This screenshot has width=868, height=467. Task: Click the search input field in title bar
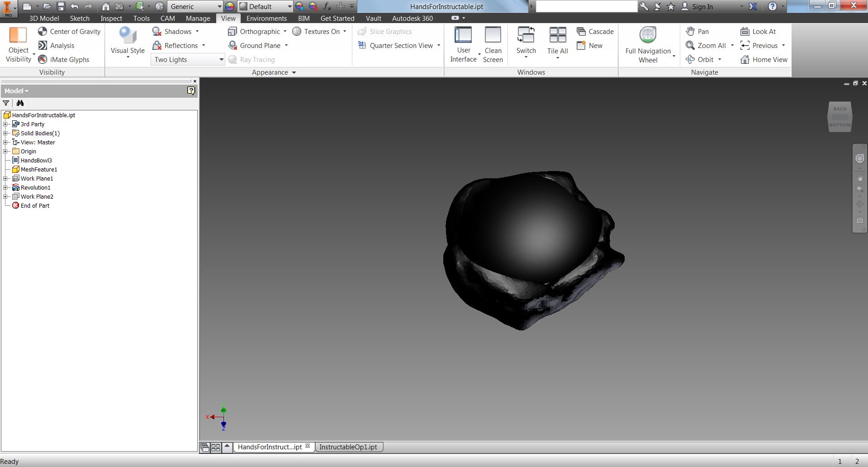(586, 6)
